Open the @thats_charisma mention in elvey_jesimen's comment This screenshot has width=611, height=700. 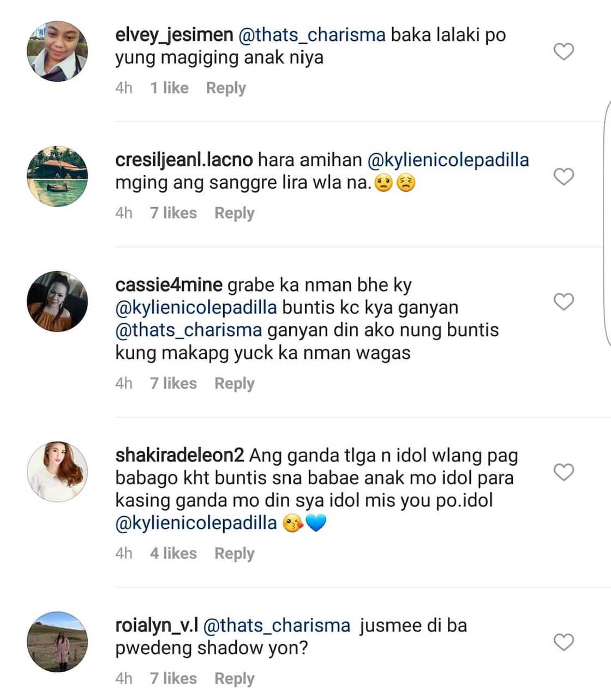pos(312,35)
